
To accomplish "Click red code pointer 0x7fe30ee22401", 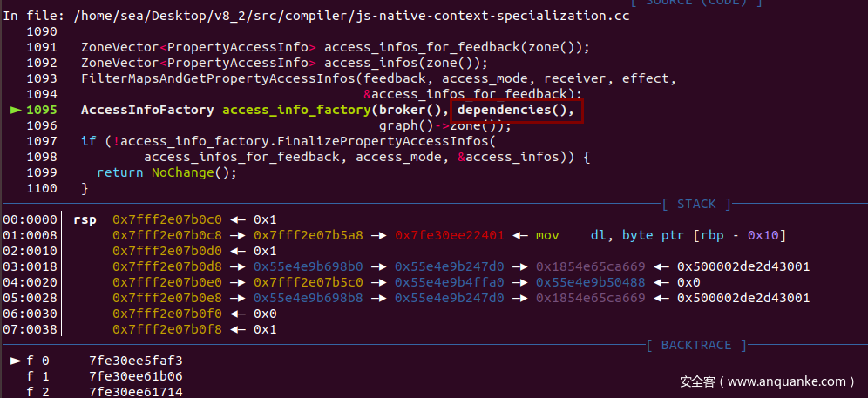I will point(450,236).
